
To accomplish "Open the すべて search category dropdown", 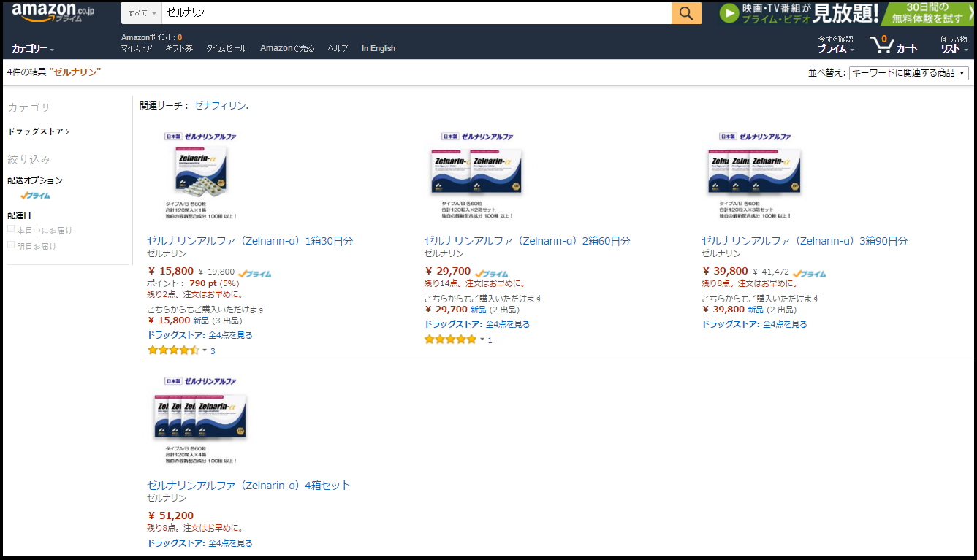I will [x=142, y=13].
